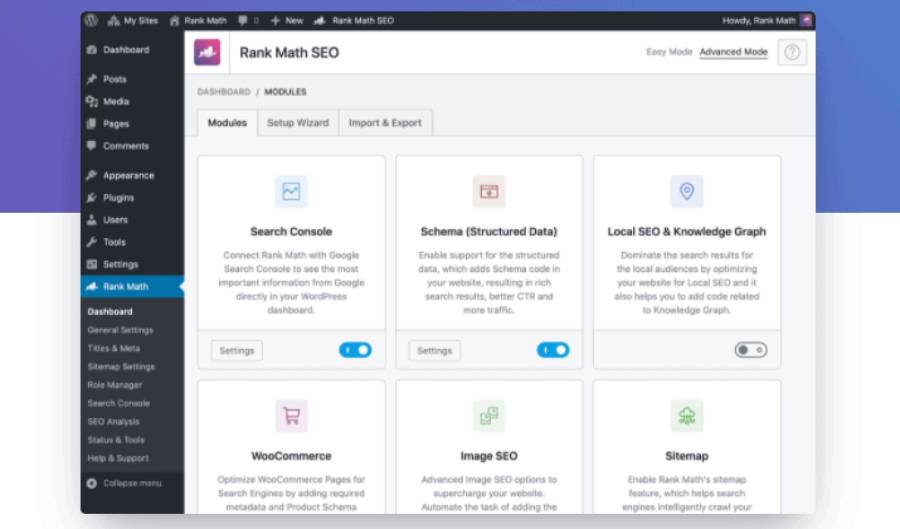Open the New content menu

[286, 21]
